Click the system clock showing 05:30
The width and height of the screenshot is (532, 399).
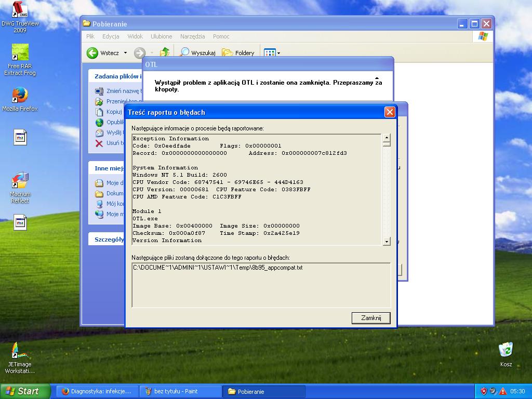tap(517, 391)
